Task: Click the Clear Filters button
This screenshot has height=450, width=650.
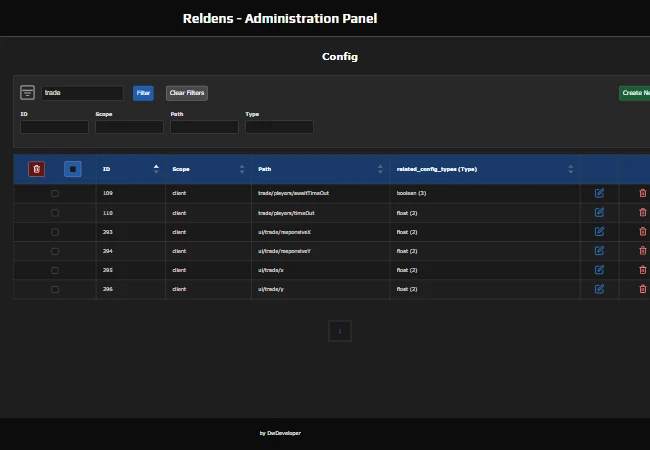Action: (x=187, y=93)
